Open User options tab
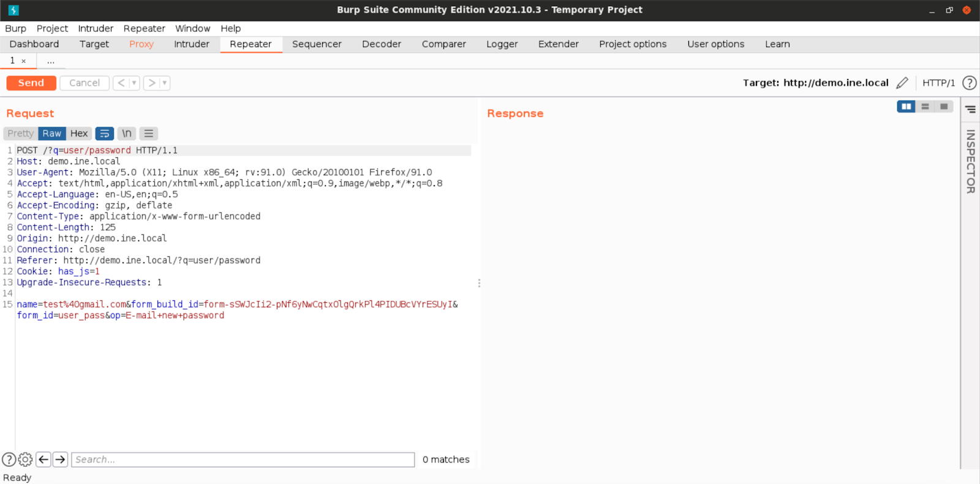The width and height of the screenshot is (980, 484). click(x=716, y=44)
